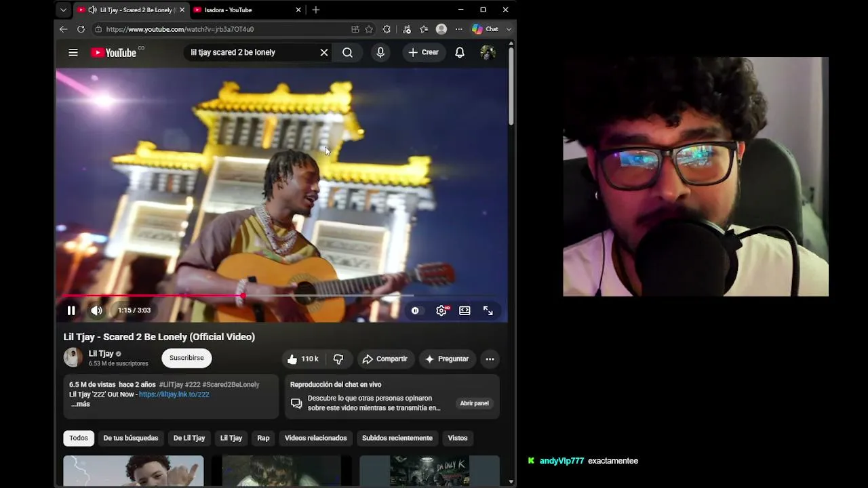Close the Lil Tjay browser tab
Screen dimensions: 868x488
coord(182,10)
